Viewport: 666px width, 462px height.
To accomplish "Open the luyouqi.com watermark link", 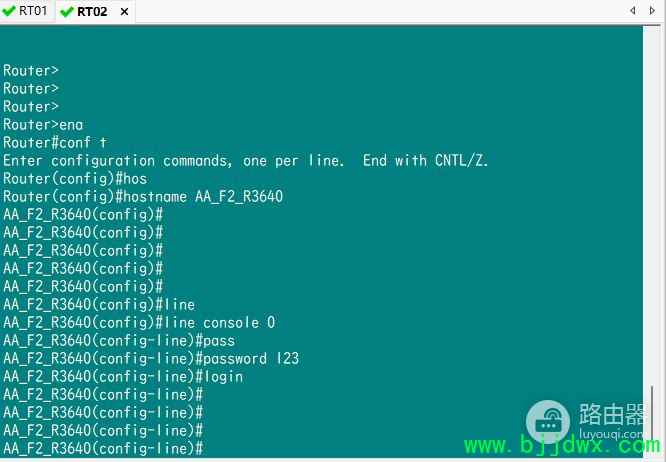I will (x=610, y=434).
